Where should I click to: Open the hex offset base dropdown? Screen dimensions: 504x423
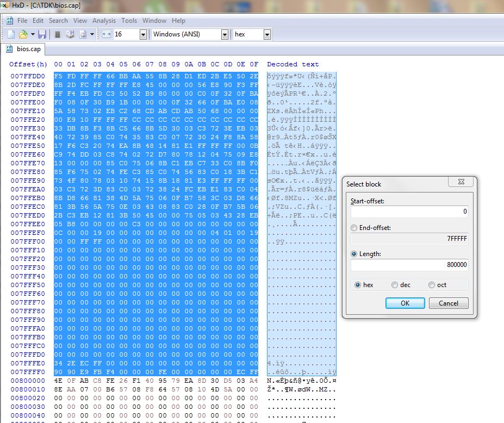tap(267, 34)
